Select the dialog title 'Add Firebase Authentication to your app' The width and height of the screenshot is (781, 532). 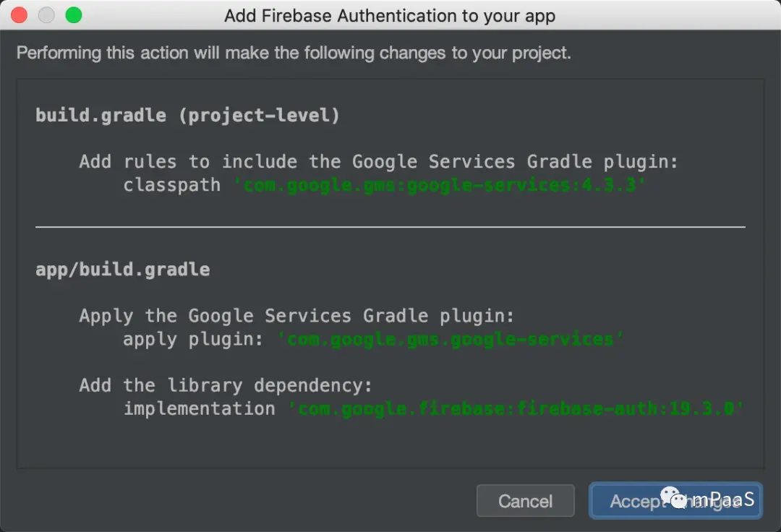(390, 16)
